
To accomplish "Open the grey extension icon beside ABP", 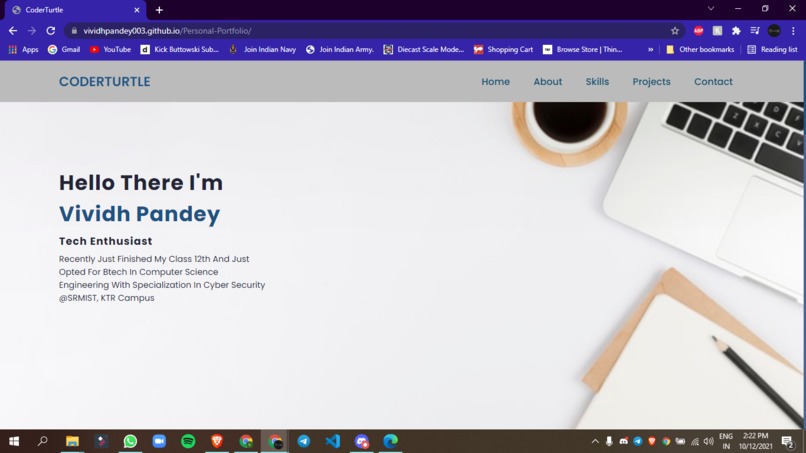I will 717,31.
